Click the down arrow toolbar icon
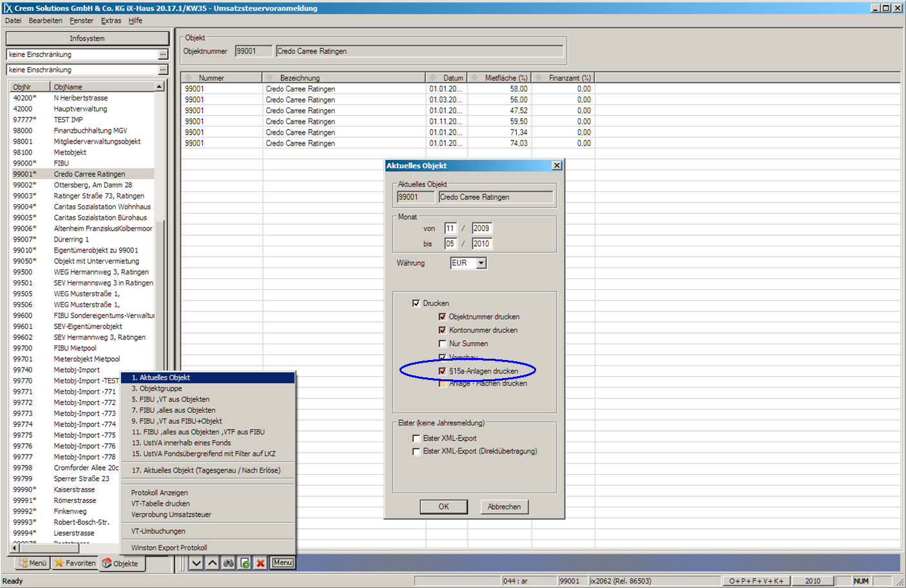Viewport: 906px width, 588px height. (197, 563)
